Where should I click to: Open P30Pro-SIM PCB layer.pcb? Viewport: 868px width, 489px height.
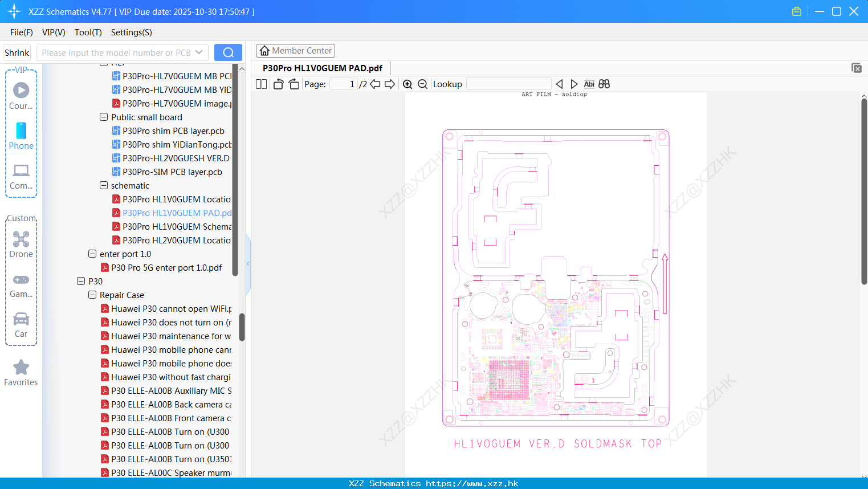[x=168, y=172]
